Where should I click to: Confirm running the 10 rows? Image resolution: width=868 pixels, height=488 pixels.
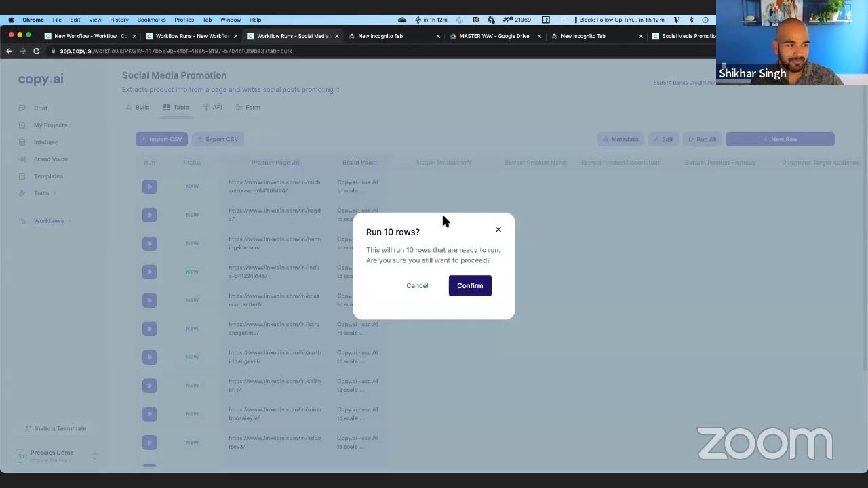(470, 285)
